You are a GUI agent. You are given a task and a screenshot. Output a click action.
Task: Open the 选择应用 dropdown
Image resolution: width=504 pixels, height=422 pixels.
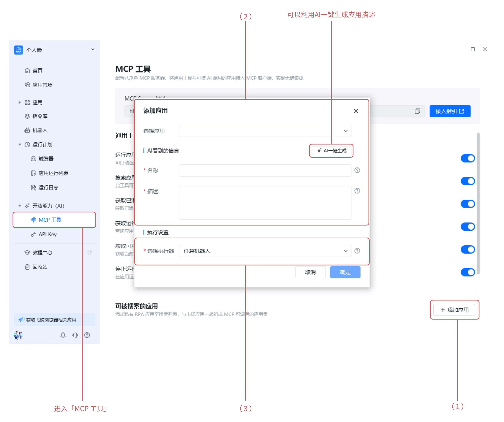tap(265, 131)
